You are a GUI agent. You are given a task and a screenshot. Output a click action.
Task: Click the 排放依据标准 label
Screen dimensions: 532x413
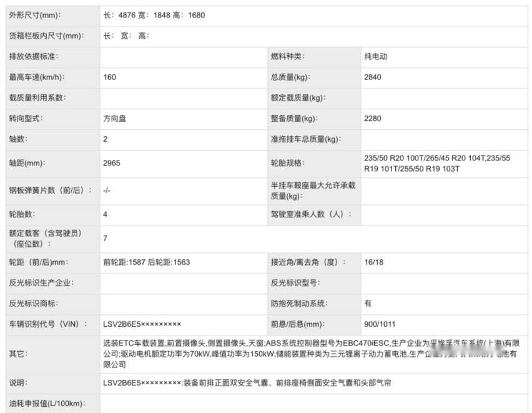click(34, 56)
